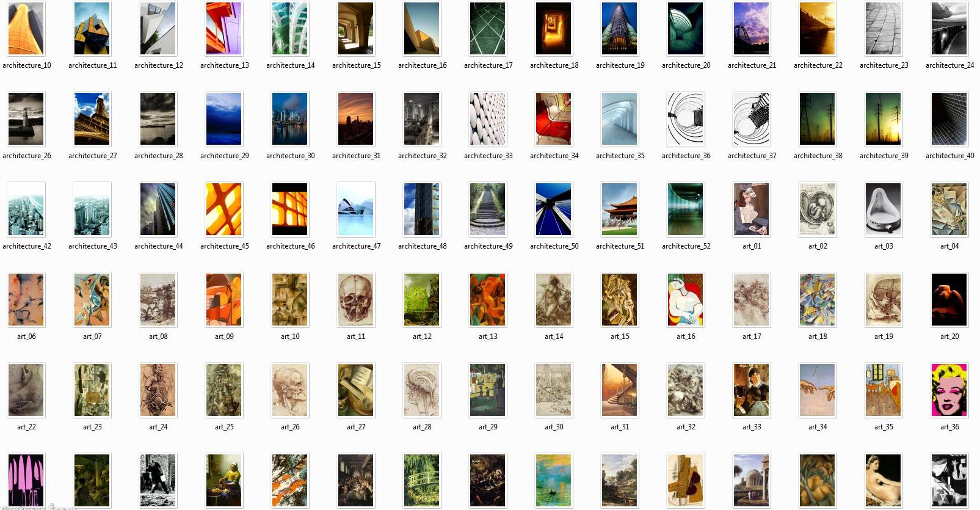Click the art_28 file name

click(422, 427)
